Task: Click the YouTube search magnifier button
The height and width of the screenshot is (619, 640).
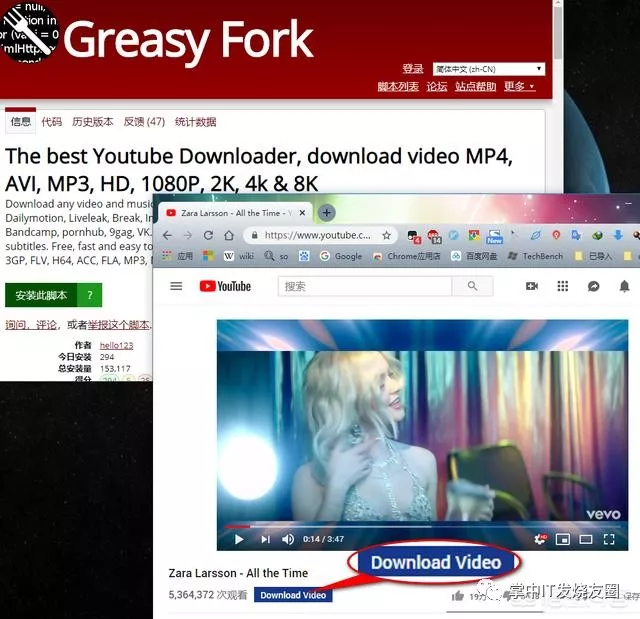Action: (472, 286)
